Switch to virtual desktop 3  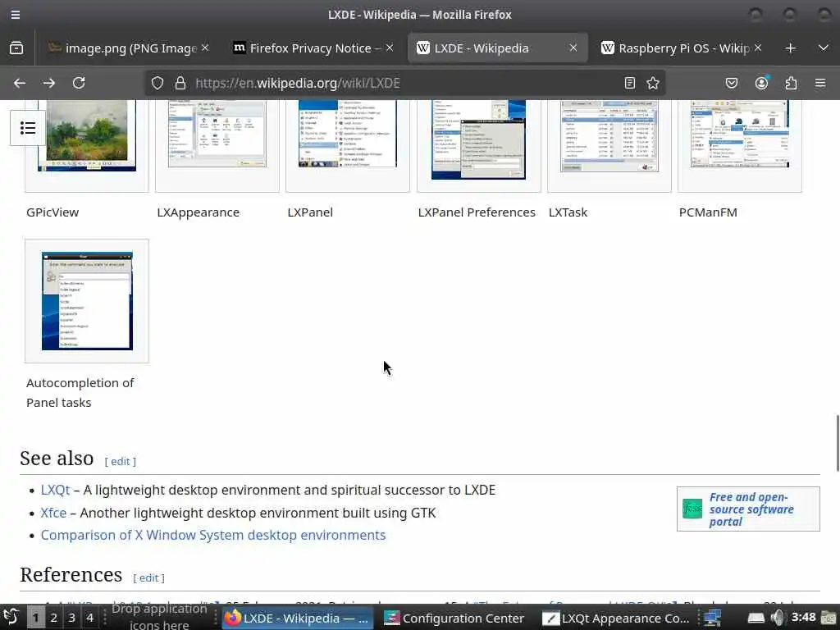(72, 618)
